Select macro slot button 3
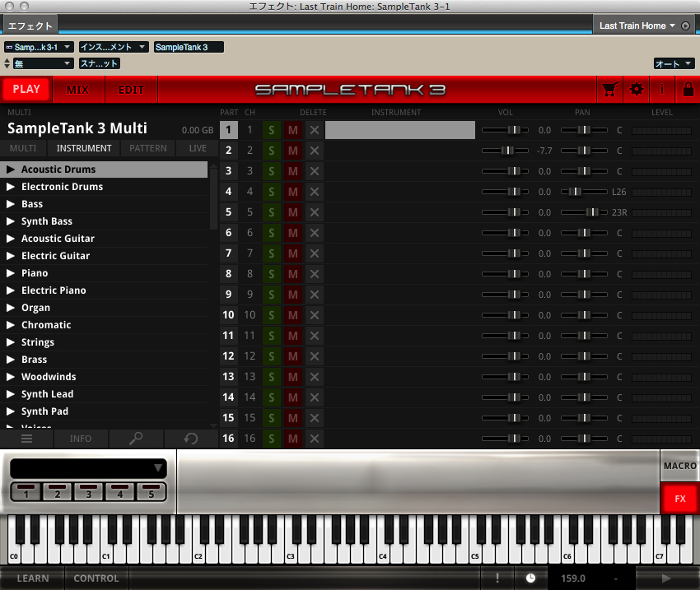 pyautogui.click(x=88, y=492)
